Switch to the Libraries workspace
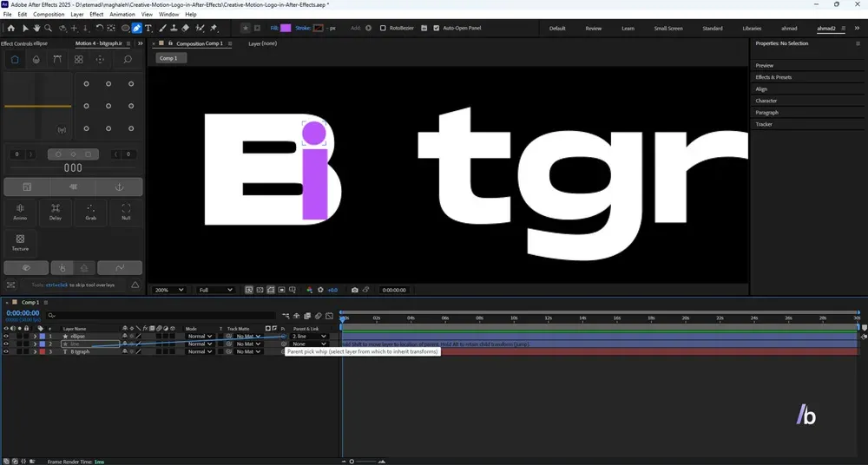Image resolution: width=868 pixels, height=465 pixels. point(752,29)
